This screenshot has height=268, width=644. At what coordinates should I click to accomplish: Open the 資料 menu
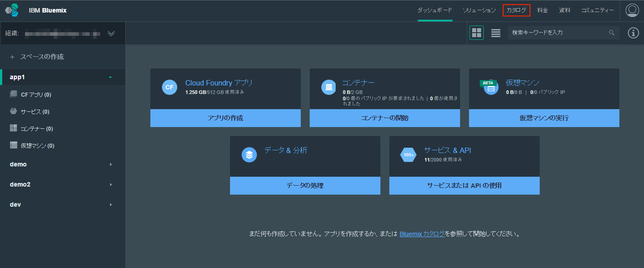(x=565, y=10)
